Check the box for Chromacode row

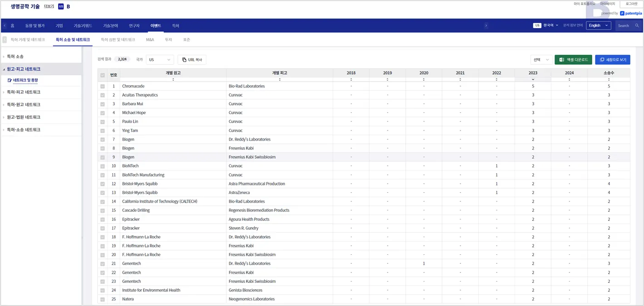103,86
